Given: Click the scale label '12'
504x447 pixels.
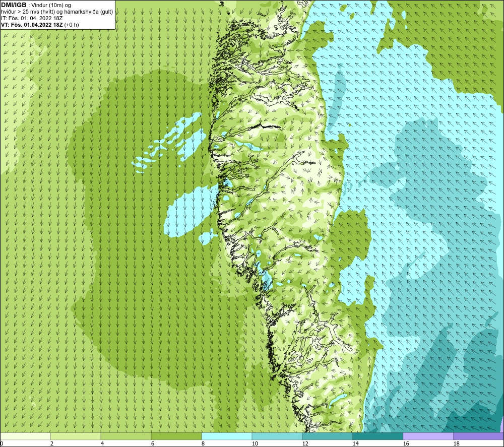Looking at the screenshot, I should [x=305, y=444].
